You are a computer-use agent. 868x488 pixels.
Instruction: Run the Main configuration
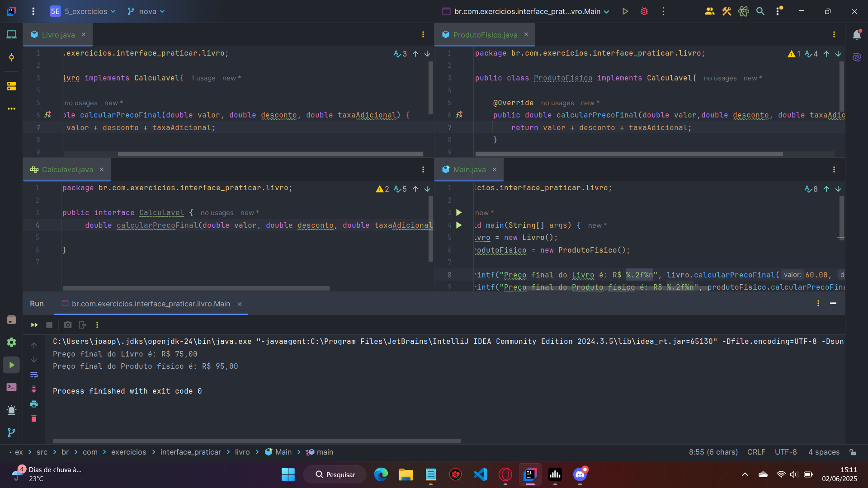click(625, 11)
